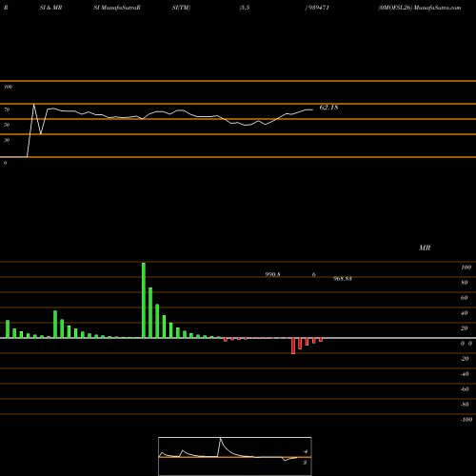Open the mini overview chart thumbnail
The height and width of the screenshot is (476, 476).
click(235, 456)
